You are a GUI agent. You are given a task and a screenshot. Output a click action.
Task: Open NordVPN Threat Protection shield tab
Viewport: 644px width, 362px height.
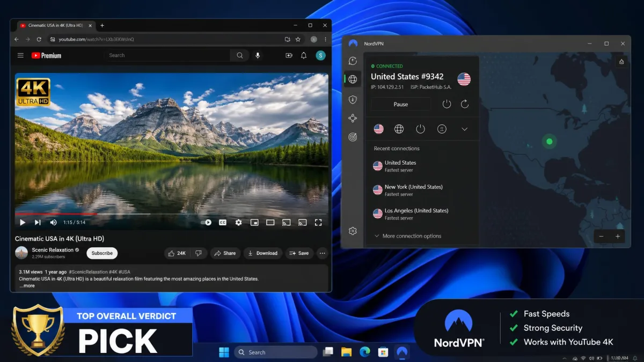click(x=353, y=99)
